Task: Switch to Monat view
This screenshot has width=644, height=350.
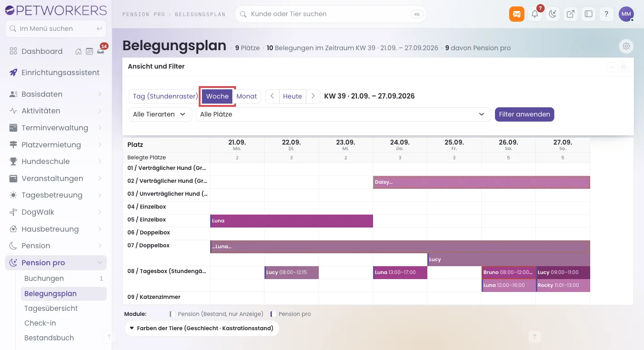Action: 247,96
